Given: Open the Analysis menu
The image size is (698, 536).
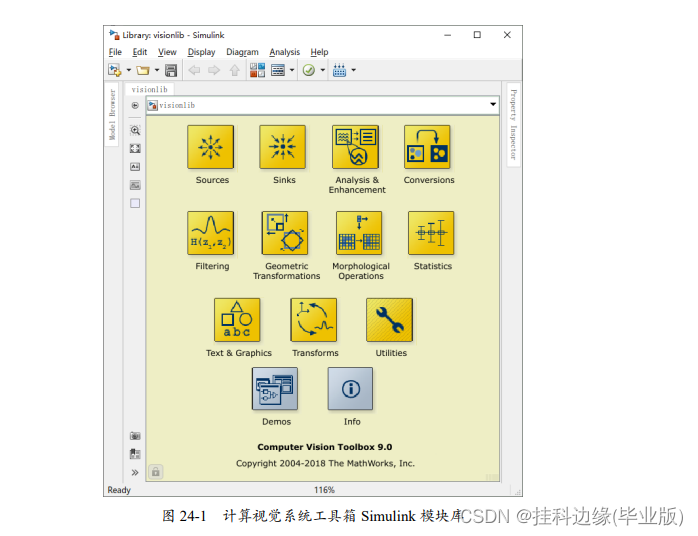Looking at the screenshot, I should [x=284, y=52].
